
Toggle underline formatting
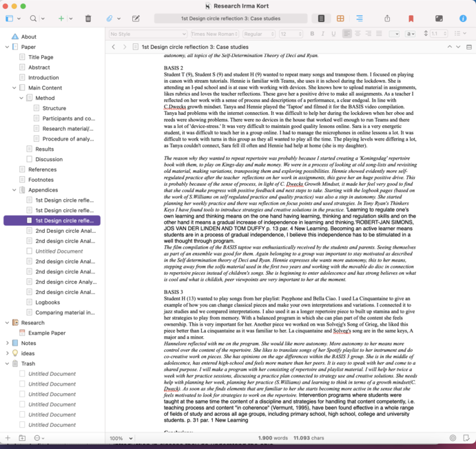tap(334, 34)
